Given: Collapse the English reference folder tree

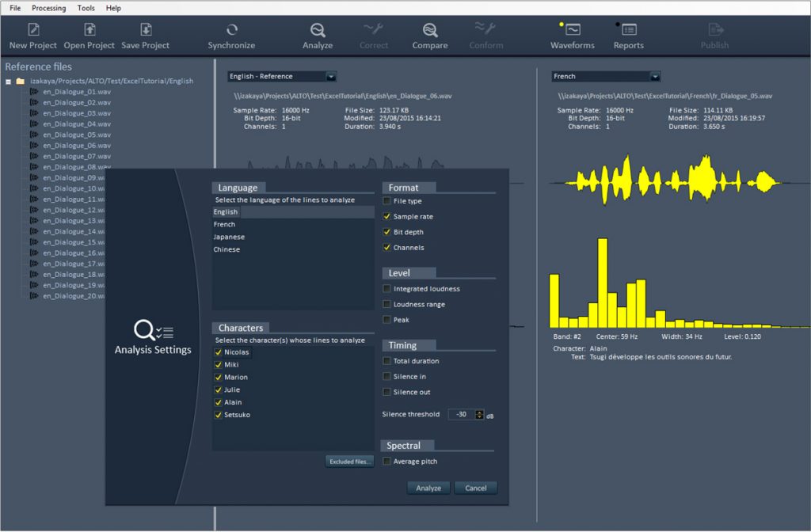Looking at the screenshot, I should click(9, 81).
